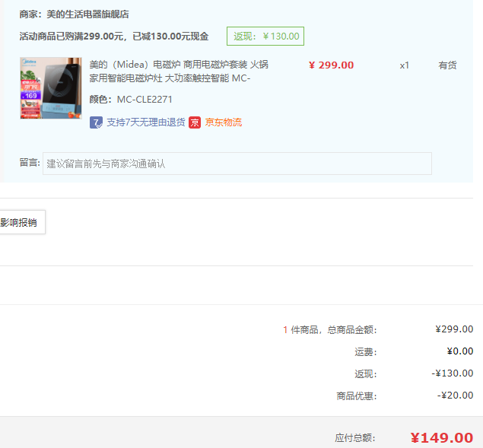Click the 颜色：MC-CLE2271 option text

click(131, 99)
